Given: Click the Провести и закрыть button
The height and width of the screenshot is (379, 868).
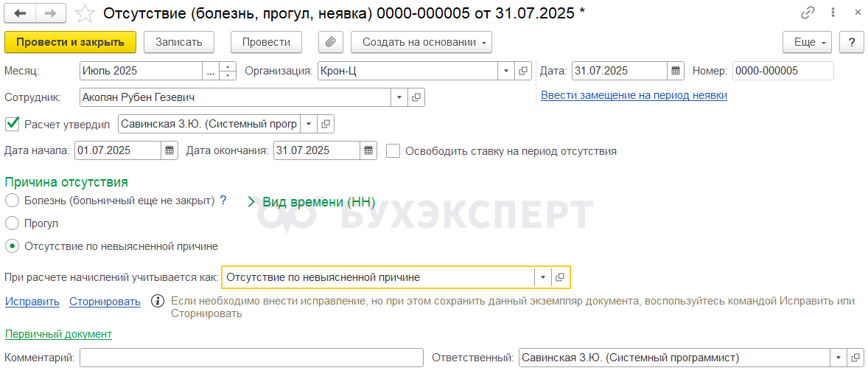Looking at the screenshot, I should click(x=70, y=42).
